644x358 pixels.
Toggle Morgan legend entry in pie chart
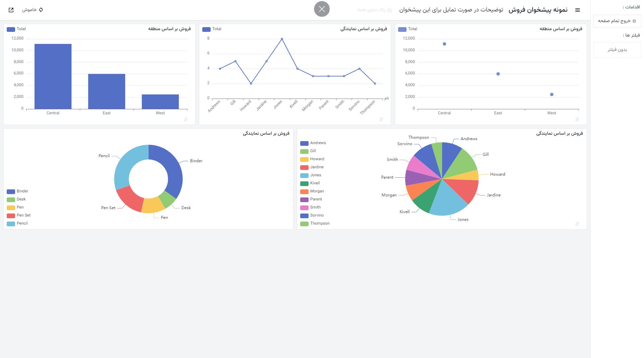point(312,191)
